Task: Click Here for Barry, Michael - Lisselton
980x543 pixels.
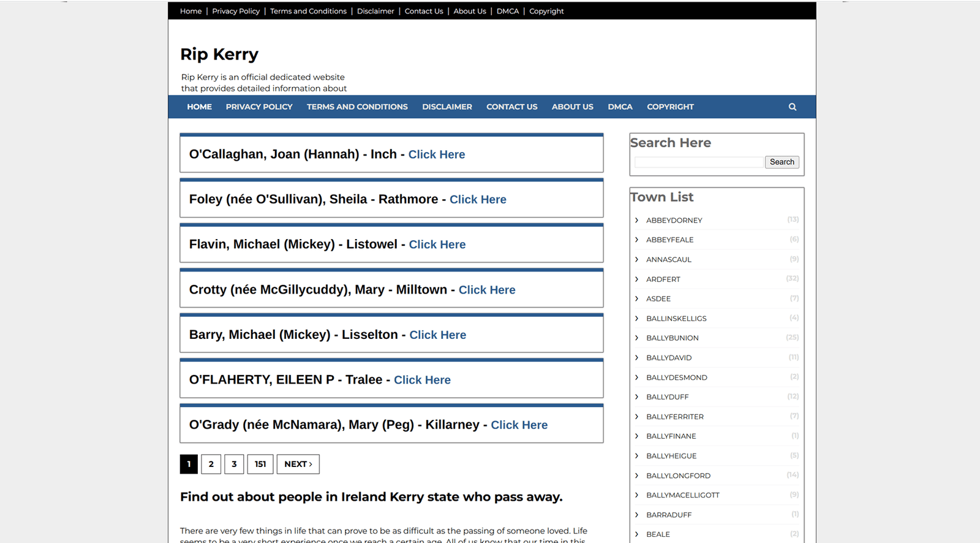Action: pos(438,335)
